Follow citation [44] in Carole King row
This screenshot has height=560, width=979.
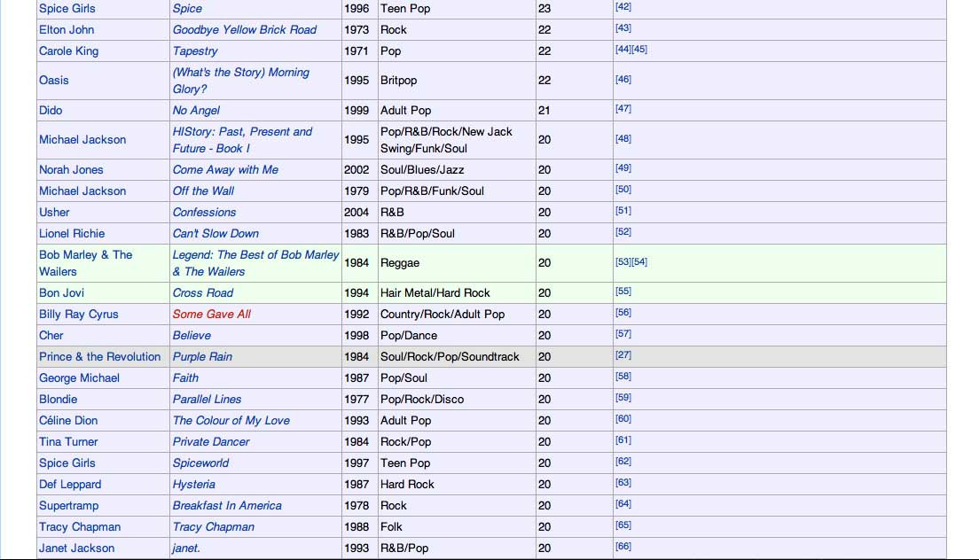(x=623, y=50)
